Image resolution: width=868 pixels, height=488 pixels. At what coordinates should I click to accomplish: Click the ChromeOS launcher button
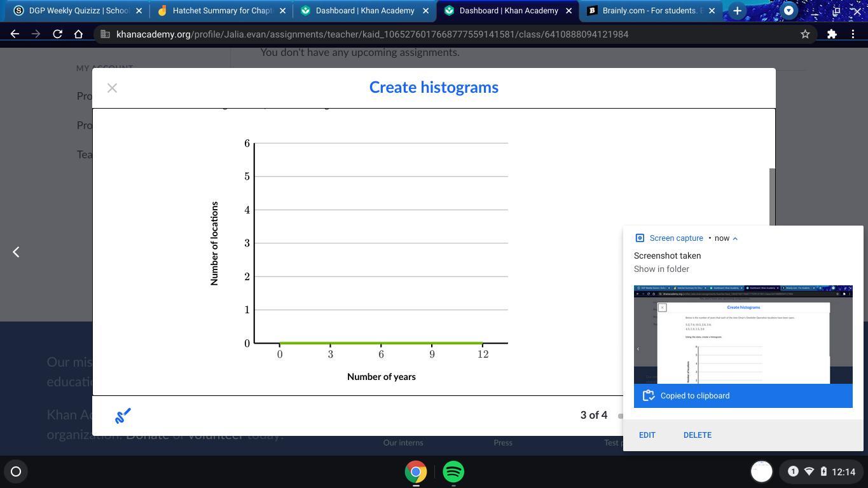(x=16, y=471)
